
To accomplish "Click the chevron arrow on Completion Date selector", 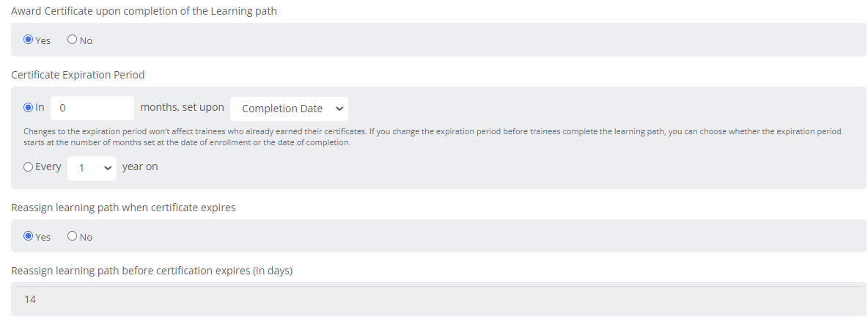I will (339, 109).
